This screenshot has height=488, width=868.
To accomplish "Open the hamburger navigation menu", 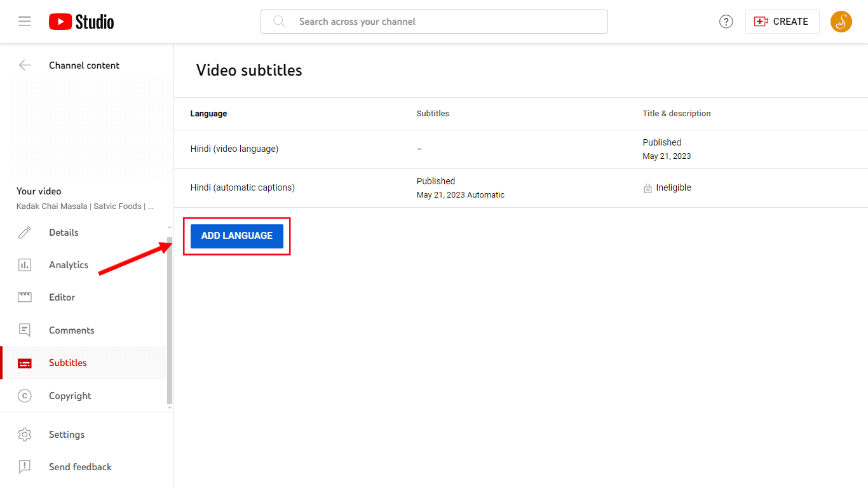I will (25, 21).
